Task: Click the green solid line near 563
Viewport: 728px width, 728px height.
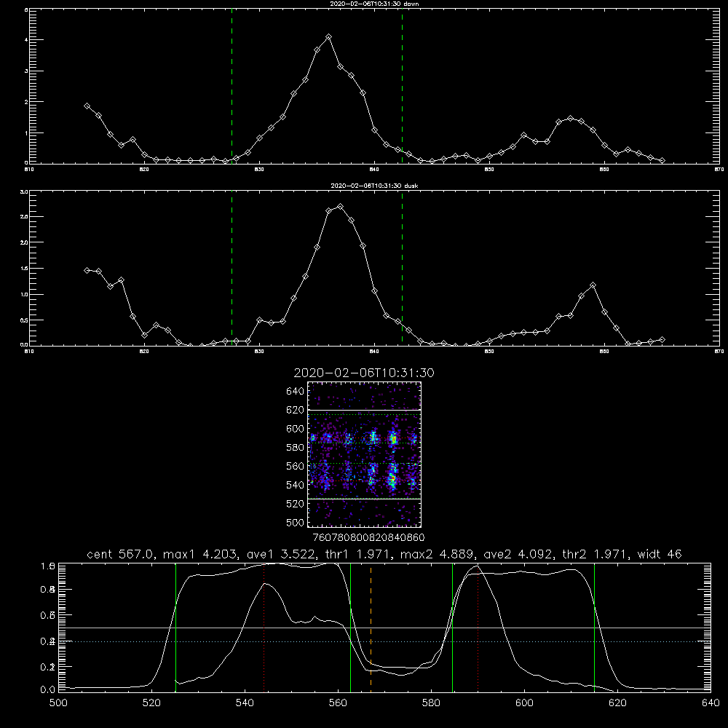Action: pyautogui.click(x=351, y=628)
